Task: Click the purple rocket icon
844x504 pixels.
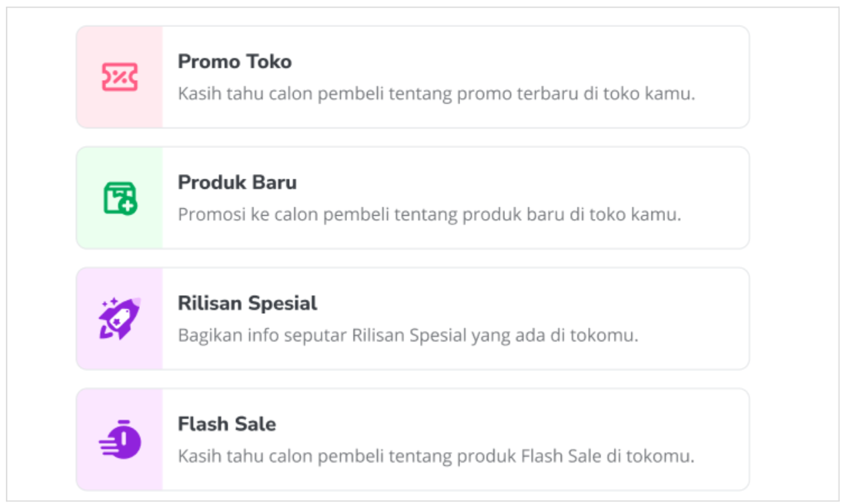Action: coord(120,318)
